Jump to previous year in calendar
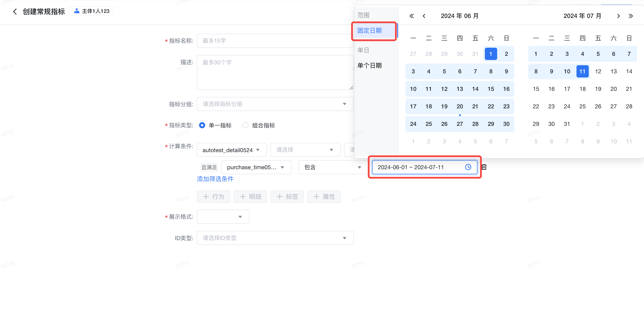The height and width of the screenshot is (327, 644). pos(411,16)
